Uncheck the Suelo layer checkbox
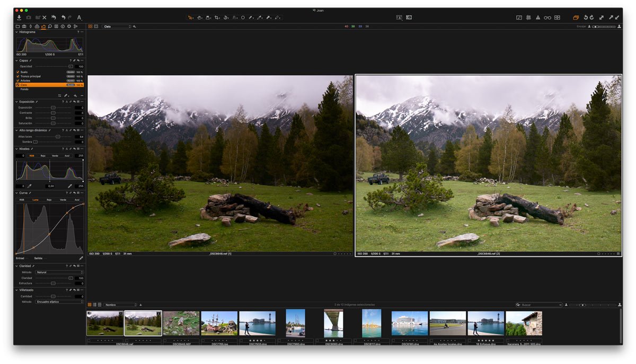Image resolution: width=636 pixels, height=364 pixels. 18,72
